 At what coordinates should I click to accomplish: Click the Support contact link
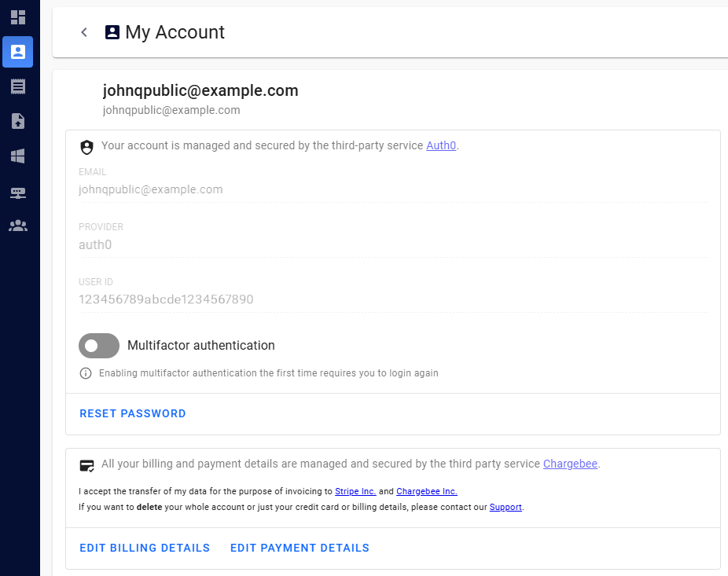click(506, 507)
